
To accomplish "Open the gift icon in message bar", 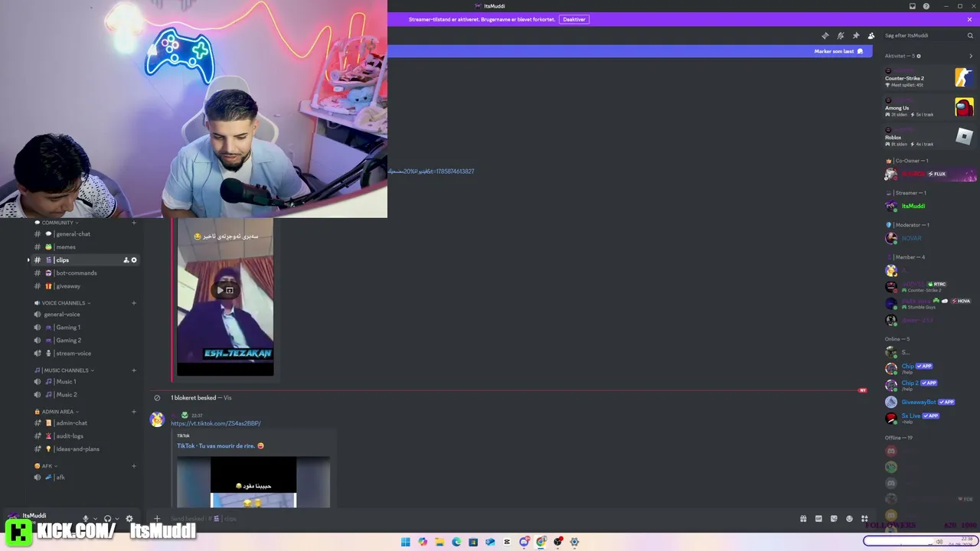I will (803, 519).
